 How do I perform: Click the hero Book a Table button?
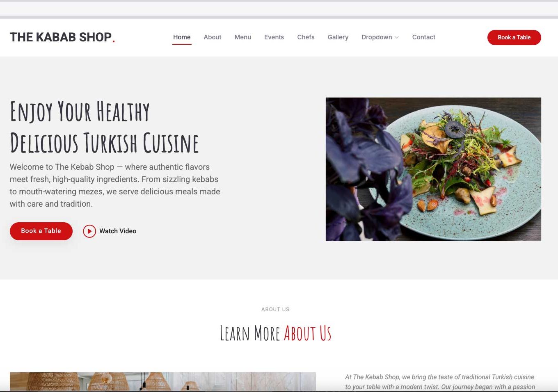(x=41, y=231)
